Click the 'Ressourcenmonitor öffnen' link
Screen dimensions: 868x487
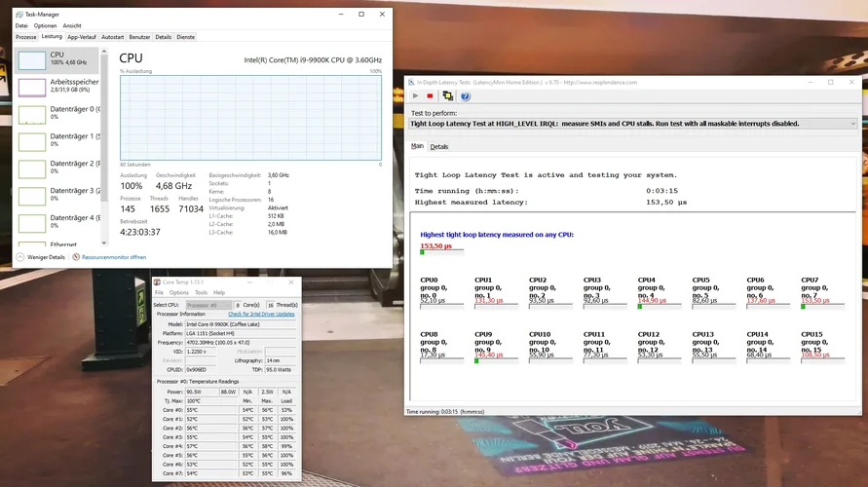coord(113,257)
